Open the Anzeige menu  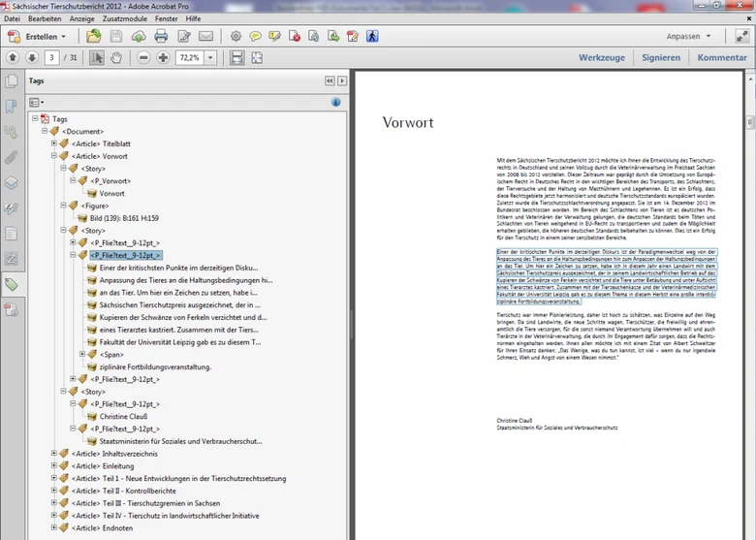[x=82, y=18]
